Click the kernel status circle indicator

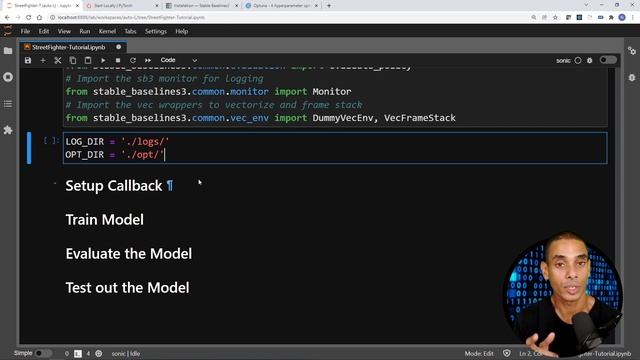coord(578,60)
